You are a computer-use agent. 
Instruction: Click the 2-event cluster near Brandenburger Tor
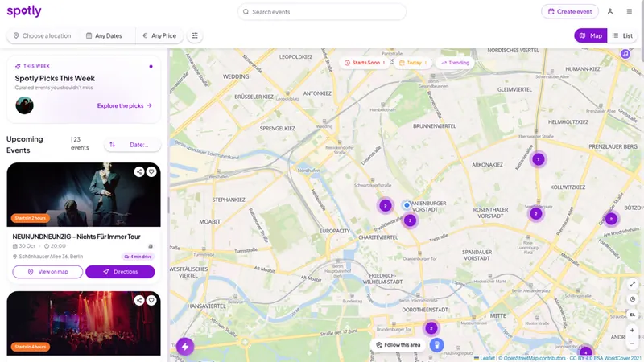click(x=431, y=328)
